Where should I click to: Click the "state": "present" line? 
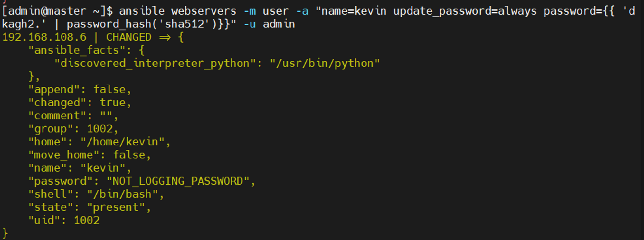(90, 207)
